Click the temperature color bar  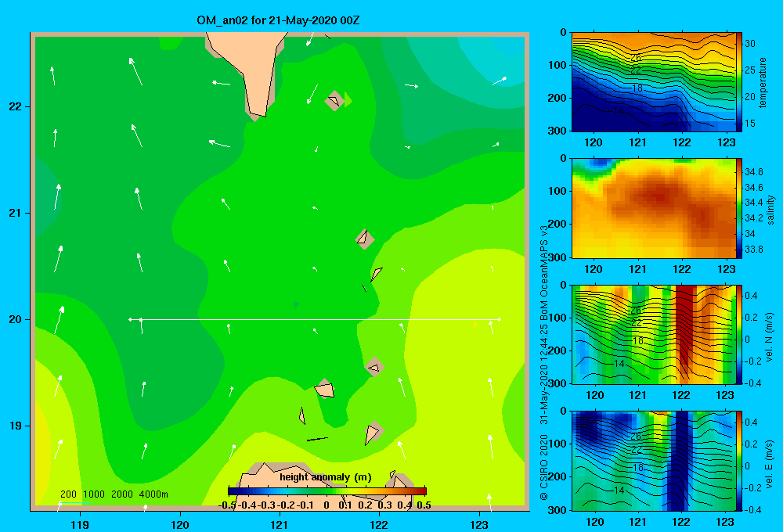[x=739, y=82]
